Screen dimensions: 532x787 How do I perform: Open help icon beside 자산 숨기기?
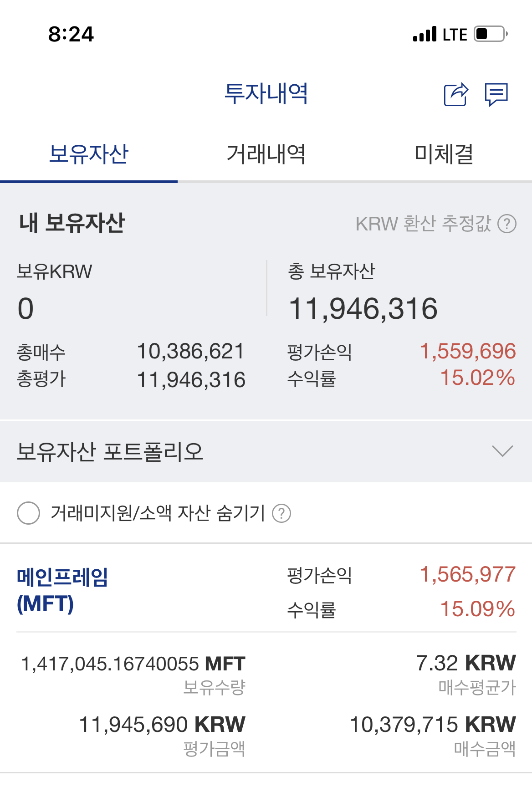pyautogui.click(x=281, y=513)
